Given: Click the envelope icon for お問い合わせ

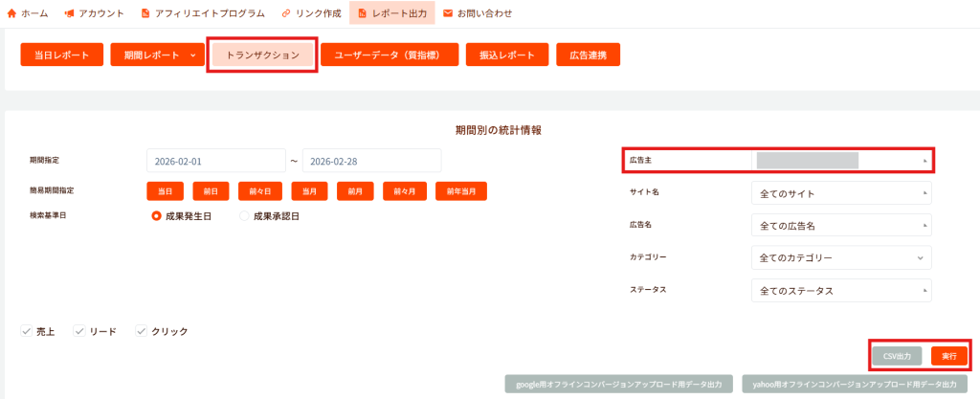Looking at the screenshot, I should pos(448,13).
